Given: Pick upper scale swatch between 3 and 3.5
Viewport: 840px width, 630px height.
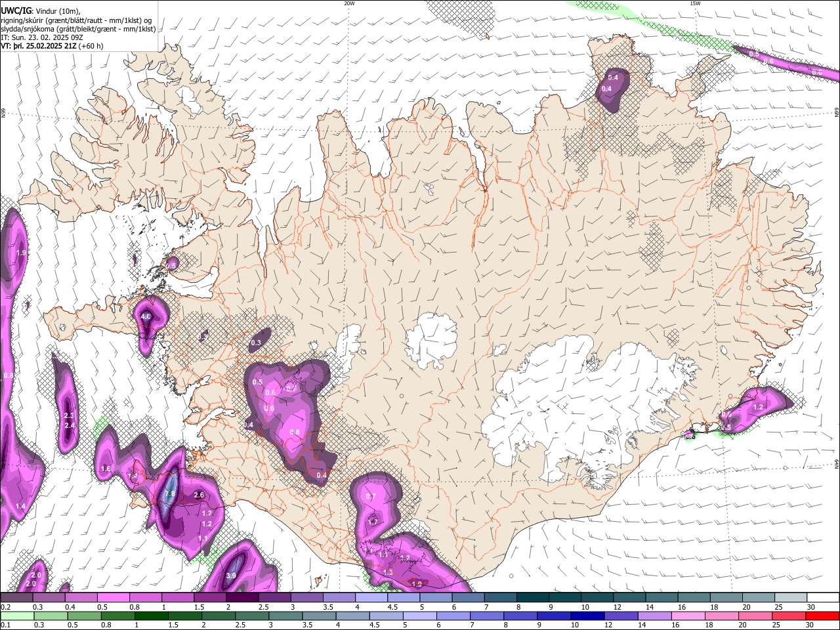Looking at the screenshot, I should click(x=307, y=597).
